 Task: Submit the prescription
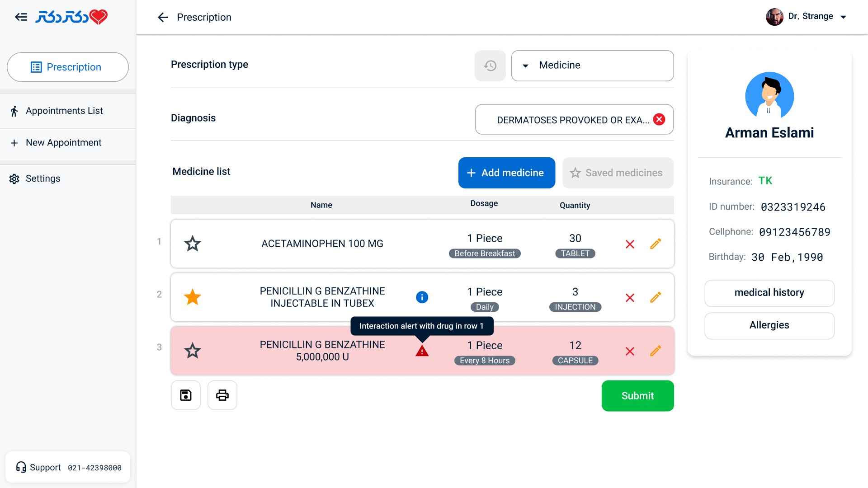[x=637, y=396]
